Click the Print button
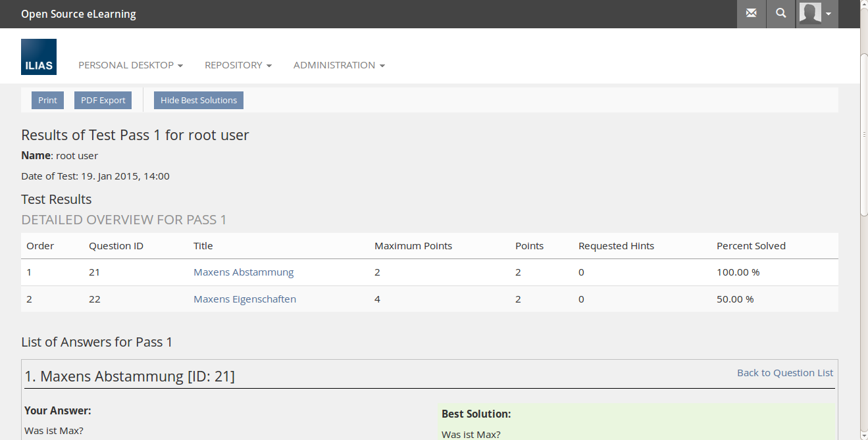The height and width of the screenshot is (440, 868). 47,101
